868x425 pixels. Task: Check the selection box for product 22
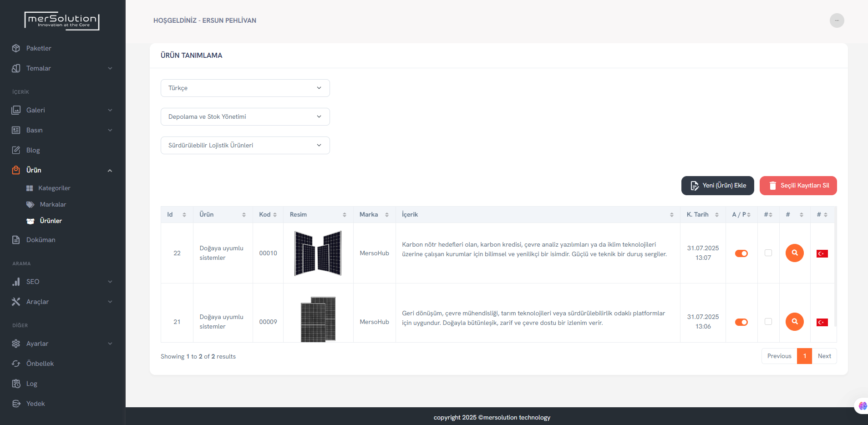[x=768, y=253]
